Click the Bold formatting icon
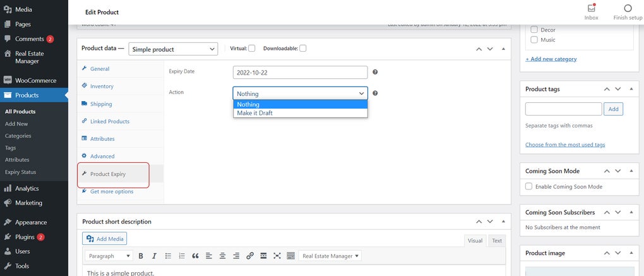This screenshot has width=644, height=276. click(141, 256)
